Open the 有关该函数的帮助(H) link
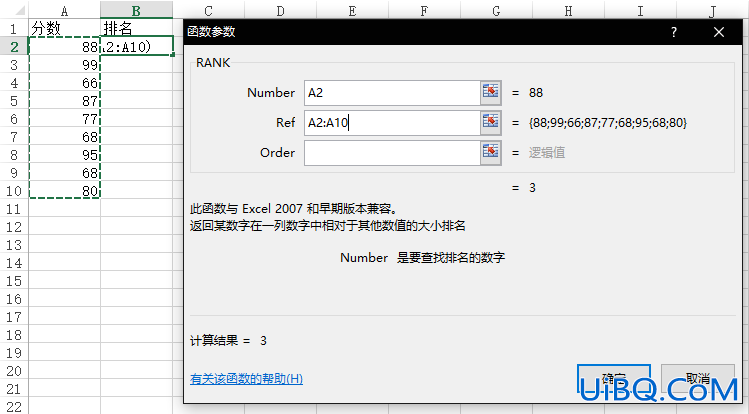 tap(246, 379)
